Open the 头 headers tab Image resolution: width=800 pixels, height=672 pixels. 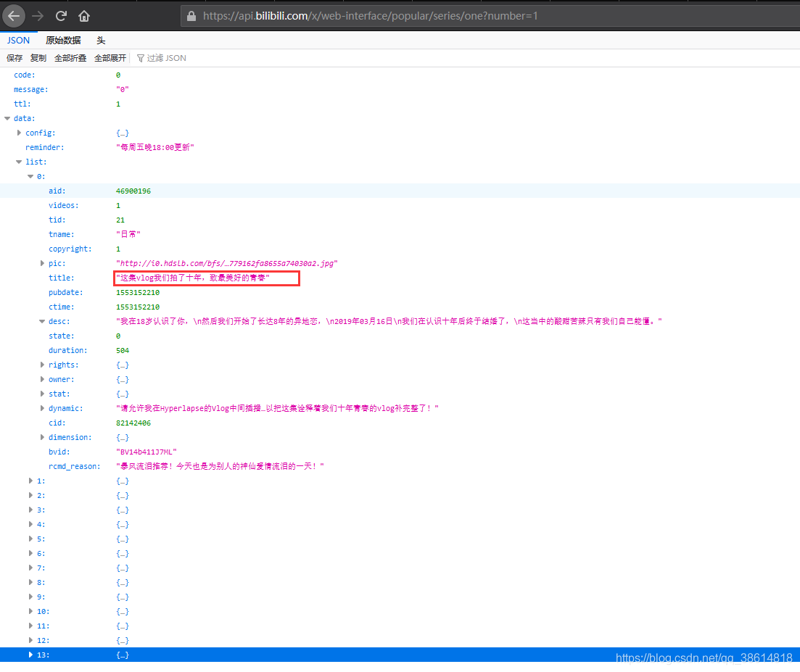point(101,41)
